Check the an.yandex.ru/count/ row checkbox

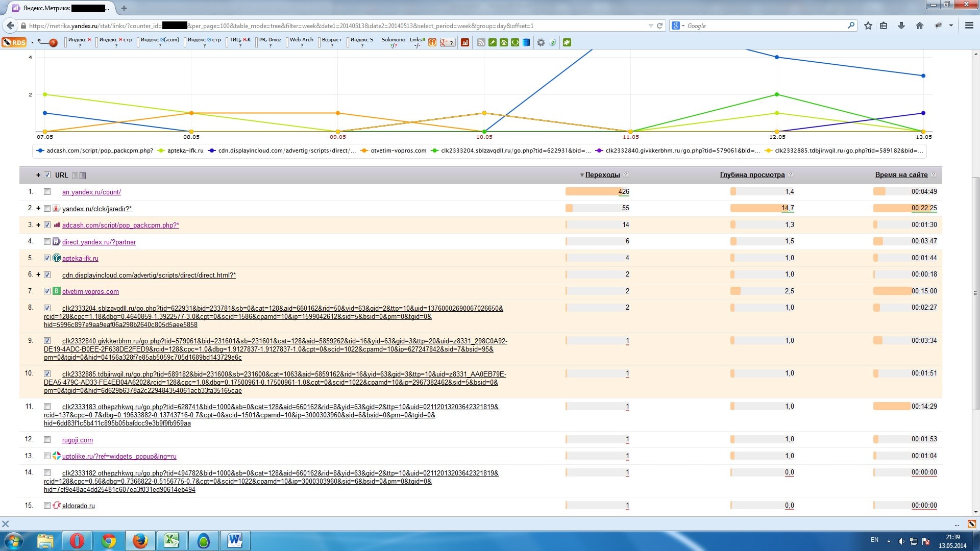click(x=47, y=192)
